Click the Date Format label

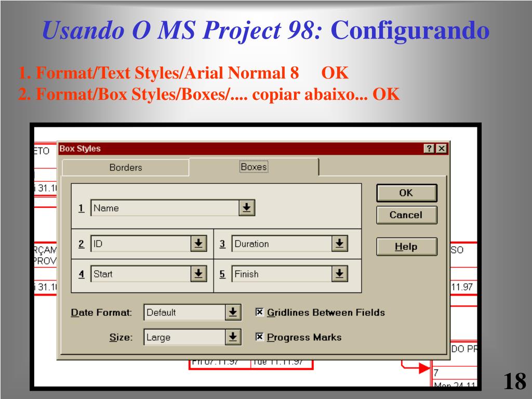(101, 312)
